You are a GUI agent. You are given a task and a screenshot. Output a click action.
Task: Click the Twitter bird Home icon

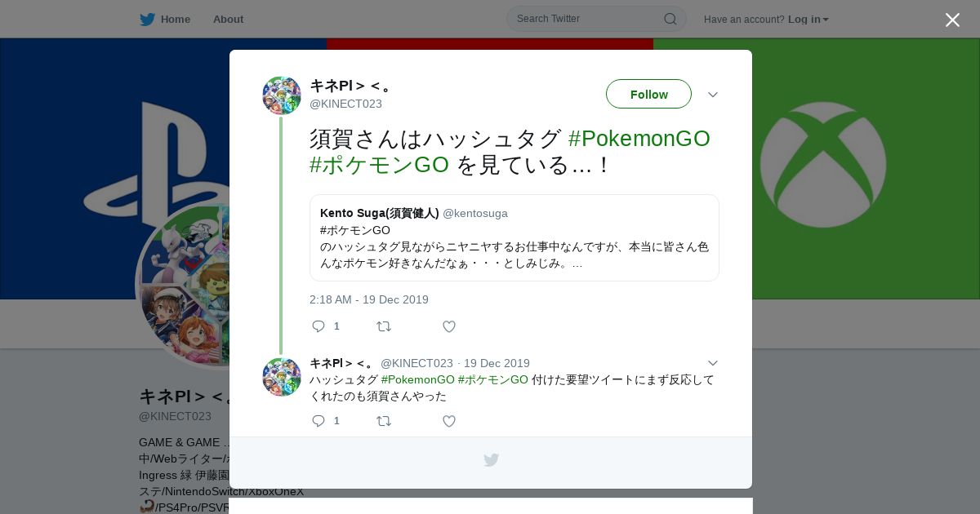tap(147, 19)
